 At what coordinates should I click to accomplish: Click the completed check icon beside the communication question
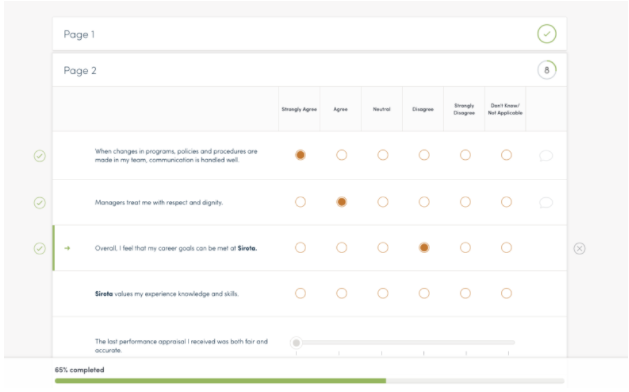(39, 156)
